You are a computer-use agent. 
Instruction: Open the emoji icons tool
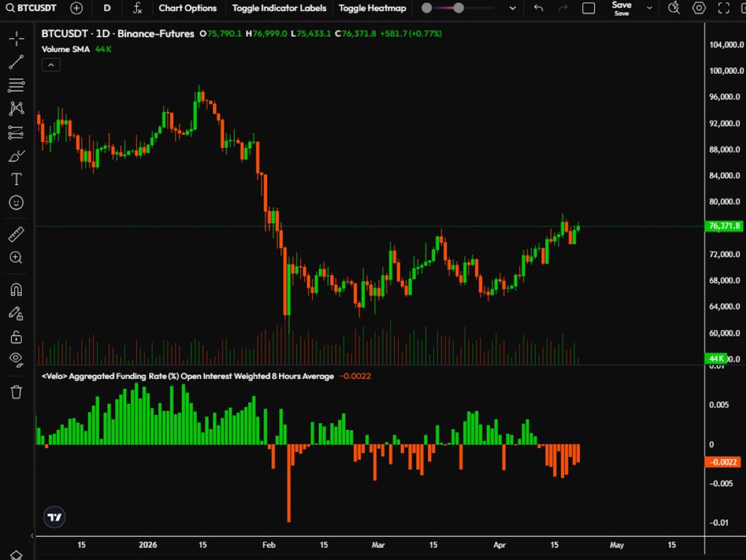click(x=16, y=203)
